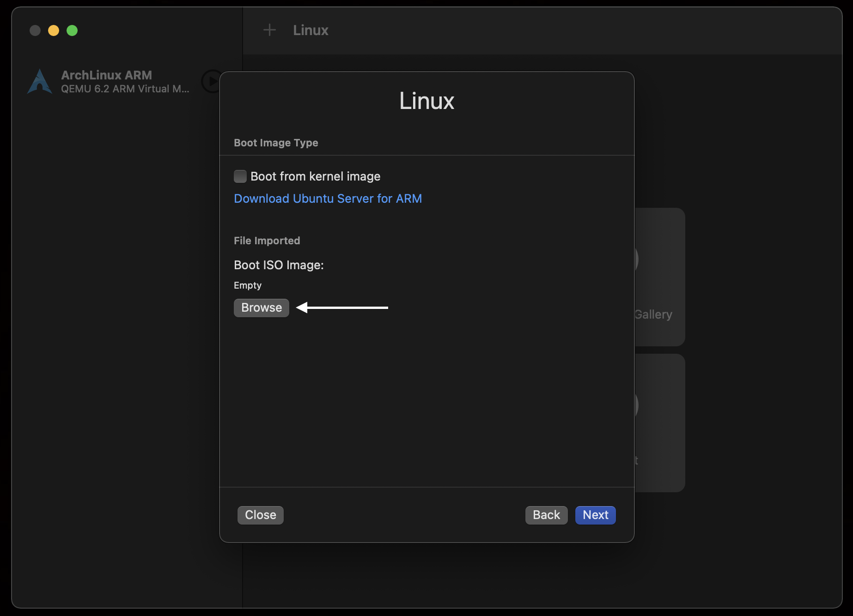Image resolution: width=853 pixels, height=616 pixels.
Task: Open the Download Ubuntu Server for ARM link
Action: (328, 199)
